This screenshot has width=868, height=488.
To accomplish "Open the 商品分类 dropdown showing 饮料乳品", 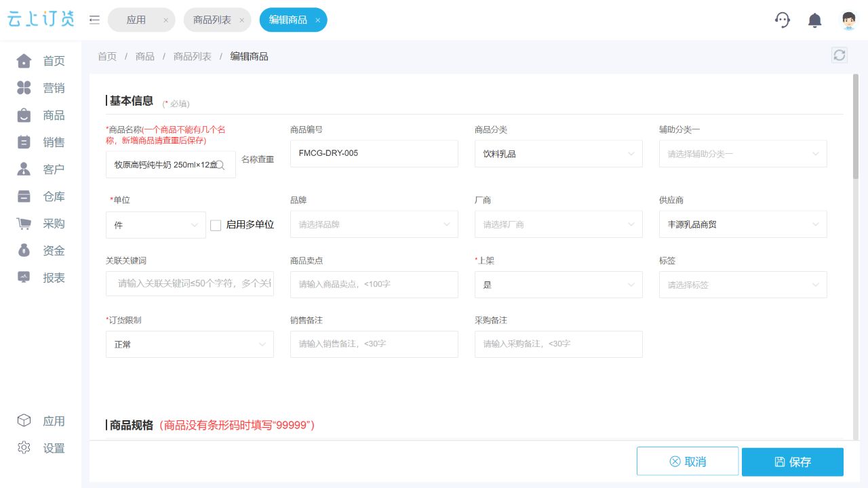I will [559, 154].
